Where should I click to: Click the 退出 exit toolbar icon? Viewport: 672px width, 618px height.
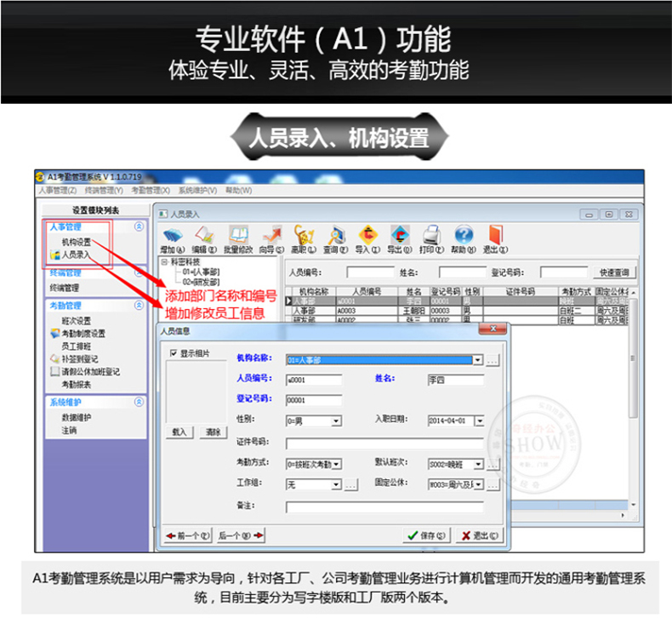click(495, 239)
